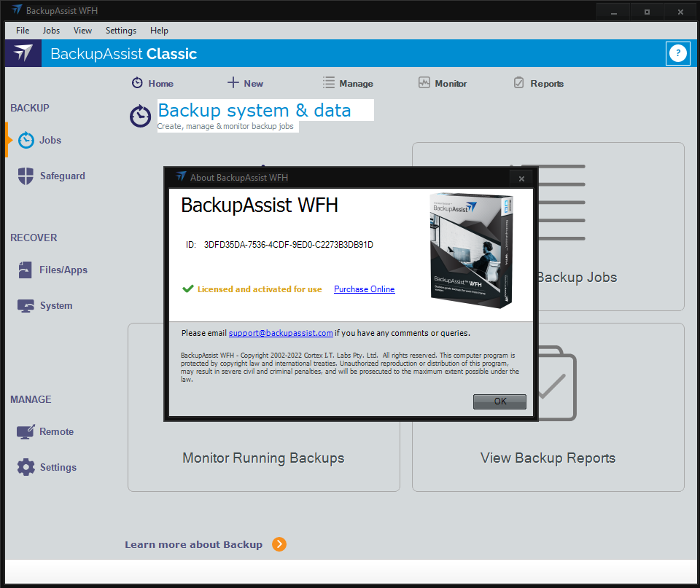Click Create, manage & monitor backup jobs subtitle

click(x=225, y=126)
